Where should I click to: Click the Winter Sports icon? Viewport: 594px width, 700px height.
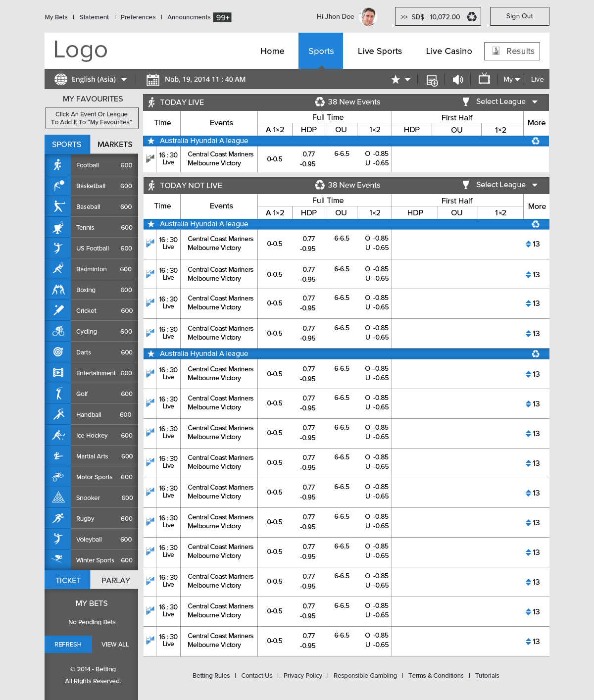coord(58,560)
